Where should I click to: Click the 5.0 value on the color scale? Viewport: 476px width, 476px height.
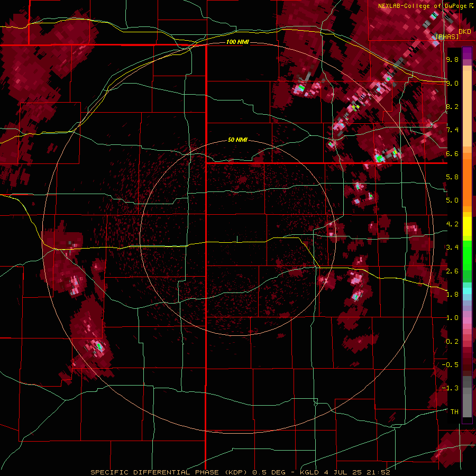452,200
